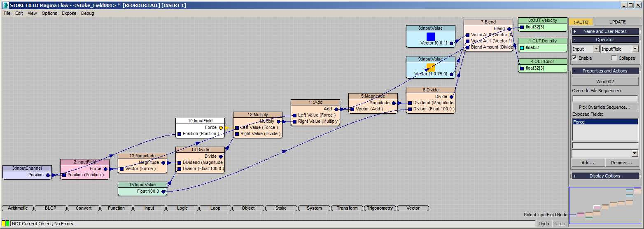
Task: Open the File menu
Action: click(7, 13)
